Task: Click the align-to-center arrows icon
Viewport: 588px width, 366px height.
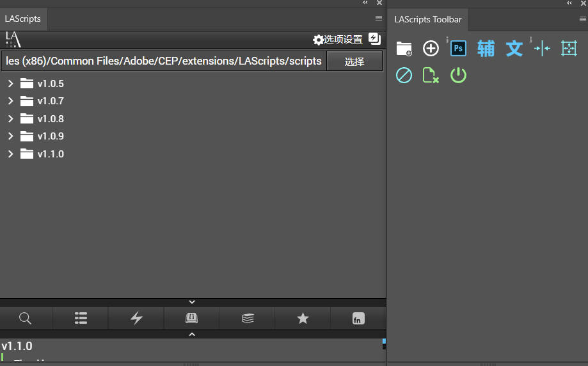Action: pyautogui.click(x=542, y=49)
